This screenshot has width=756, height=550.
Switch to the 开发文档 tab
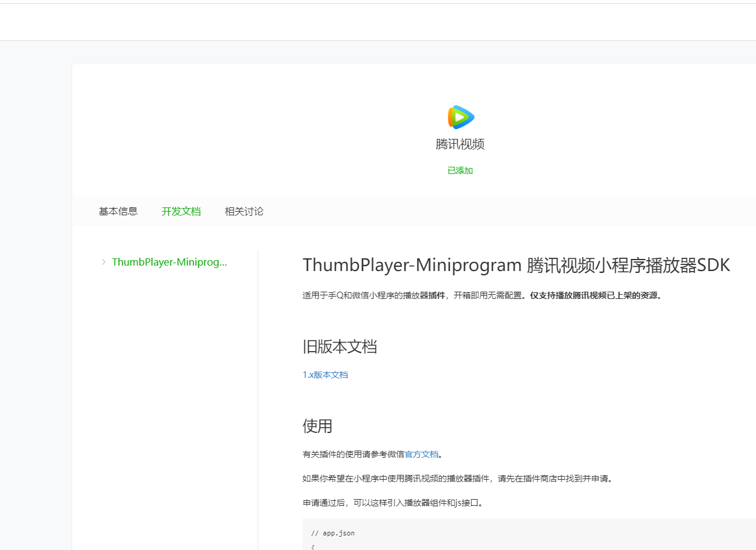coord(181,211)
